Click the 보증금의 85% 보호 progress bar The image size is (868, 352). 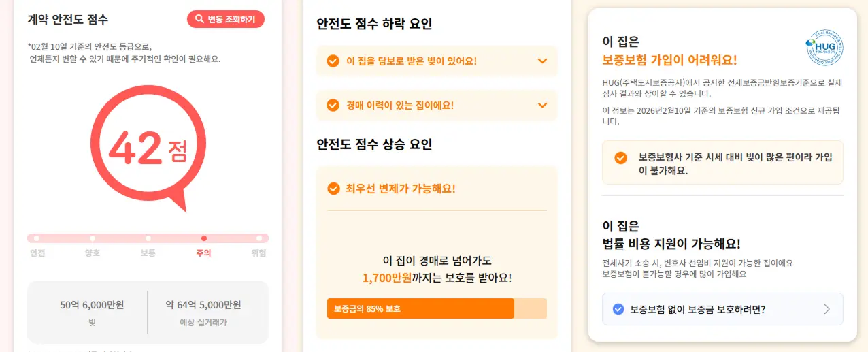point(436,308)
